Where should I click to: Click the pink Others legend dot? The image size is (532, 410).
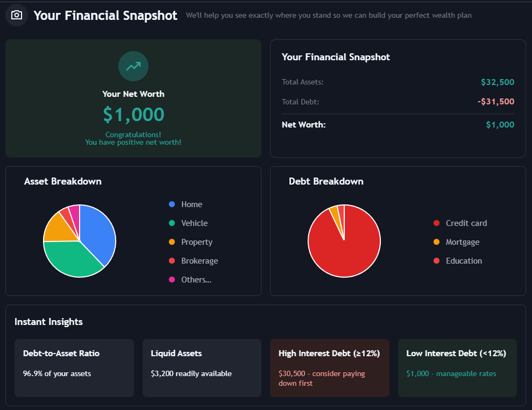click(172, 280)
